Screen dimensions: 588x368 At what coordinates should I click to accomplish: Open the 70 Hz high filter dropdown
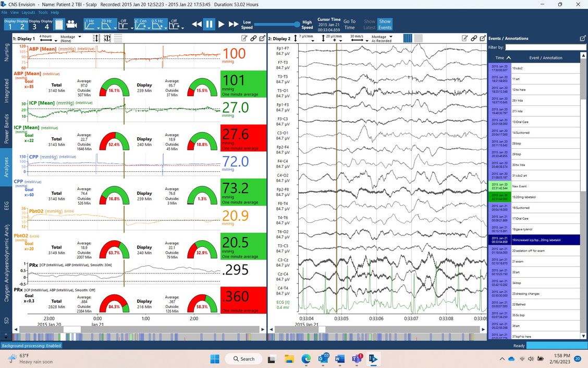[107, 24]
